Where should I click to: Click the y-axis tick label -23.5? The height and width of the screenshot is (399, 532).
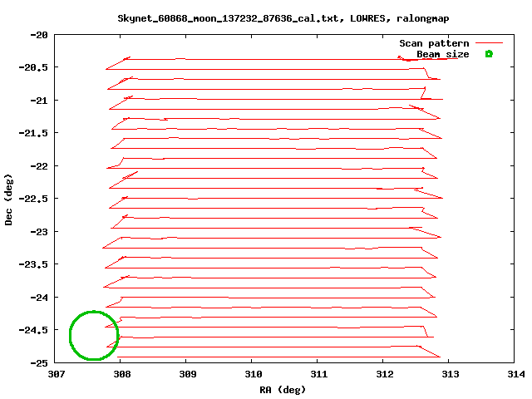point(33,264)
